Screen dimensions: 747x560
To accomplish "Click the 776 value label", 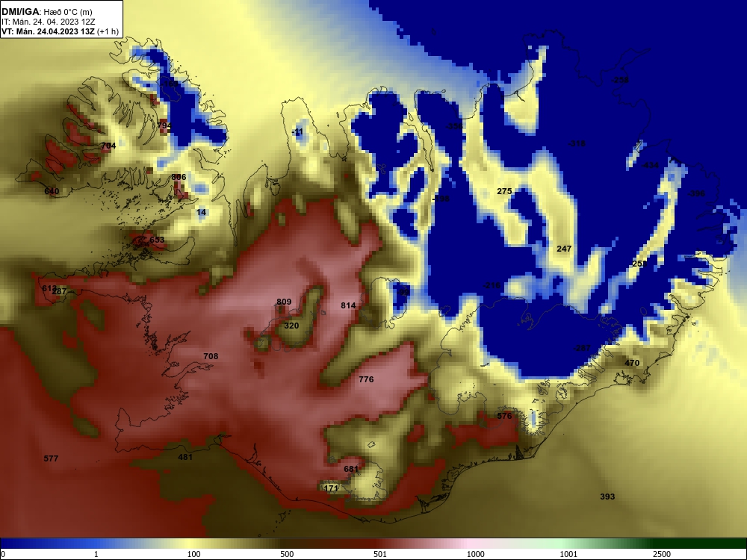I will click(366, 379).
